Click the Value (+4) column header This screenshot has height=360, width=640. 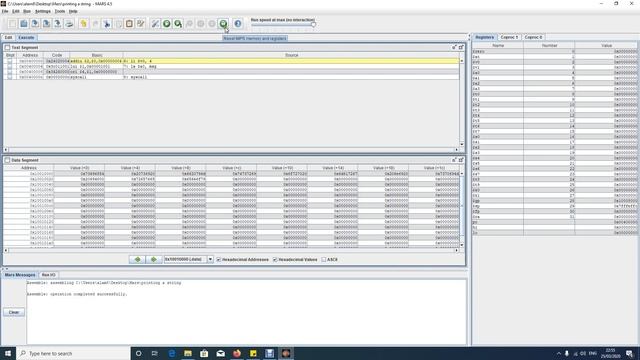coord(130,168)
